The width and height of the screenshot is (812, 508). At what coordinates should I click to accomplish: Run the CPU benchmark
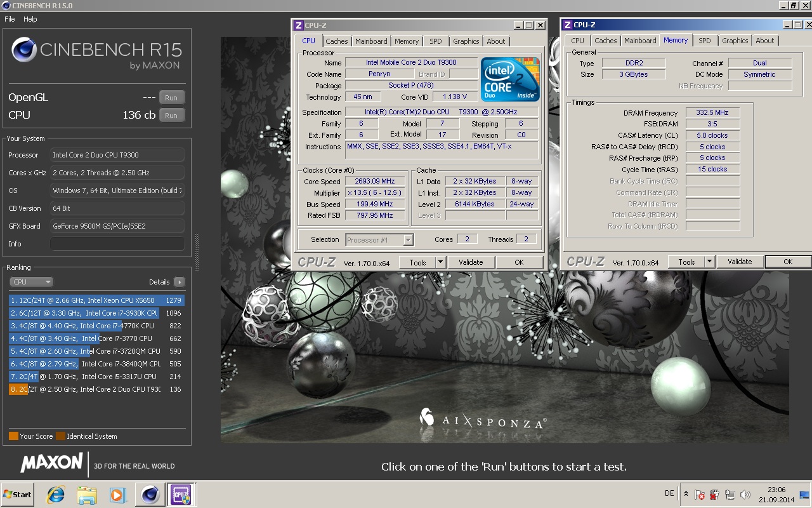pyautogui.click(x=171, y=116)
